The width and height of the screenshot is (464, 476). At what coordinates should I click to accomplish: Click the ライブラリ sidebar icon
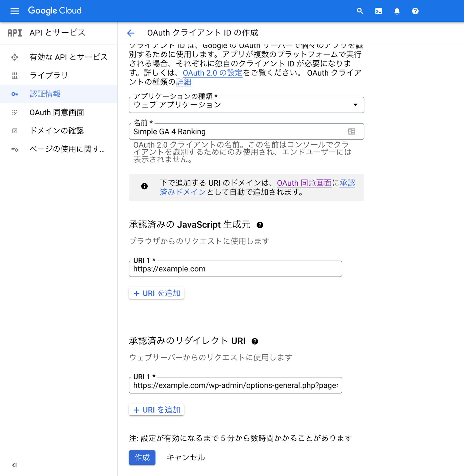(15, 76)
